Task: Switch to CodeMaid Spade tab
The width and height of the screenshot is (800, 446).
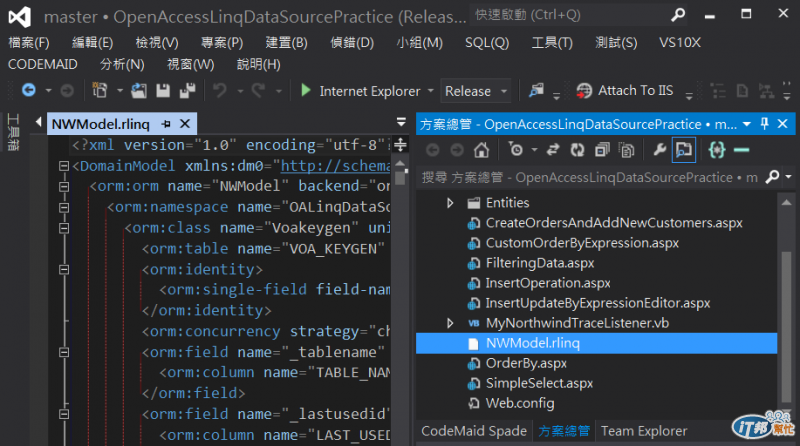Action: [x=474, y=431]
